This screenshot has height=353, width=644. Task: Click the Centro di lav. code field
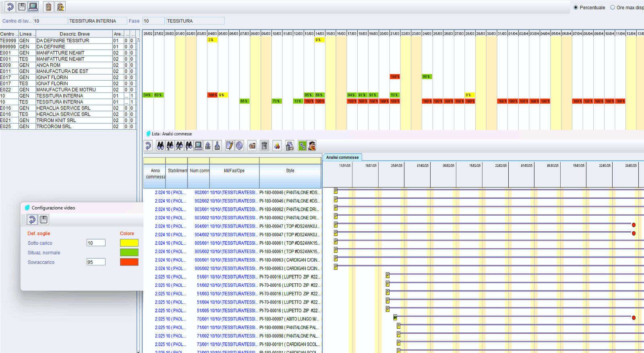pyautogui.click(x=50, y=21)
